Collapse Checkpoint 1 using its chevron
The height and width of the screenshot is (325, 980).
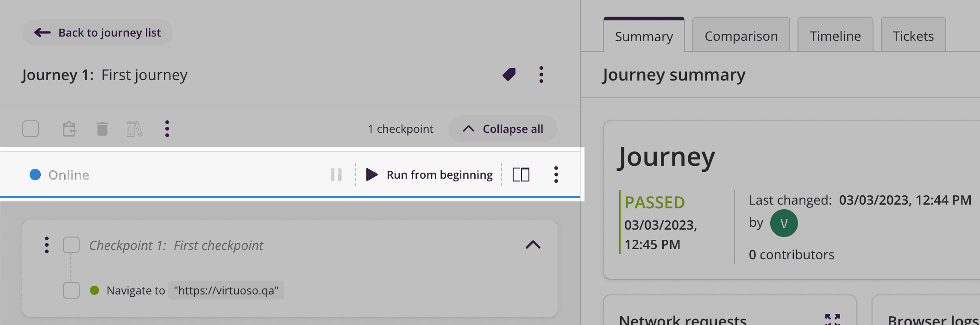pos(534,245)
